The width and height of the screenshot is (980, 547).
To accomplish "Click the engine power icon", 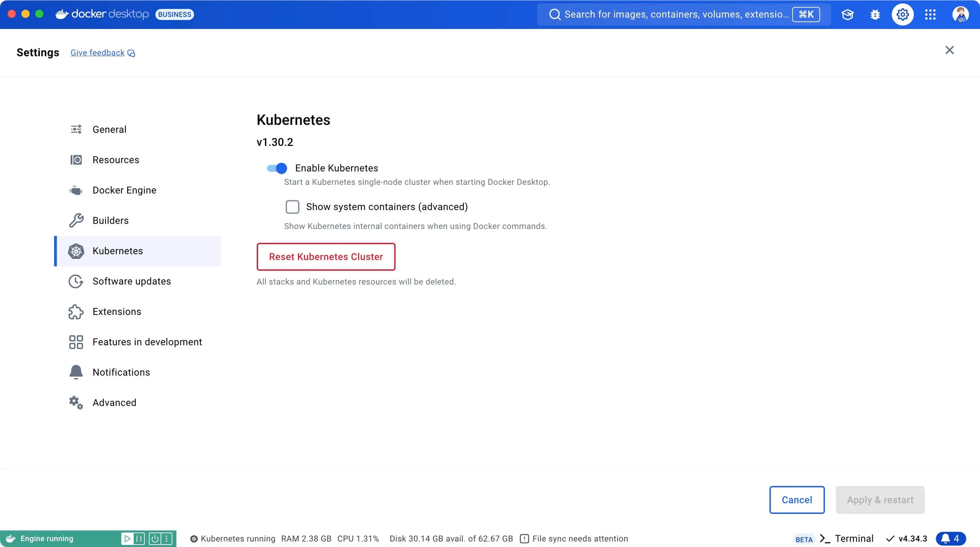I will click(155, 539).
